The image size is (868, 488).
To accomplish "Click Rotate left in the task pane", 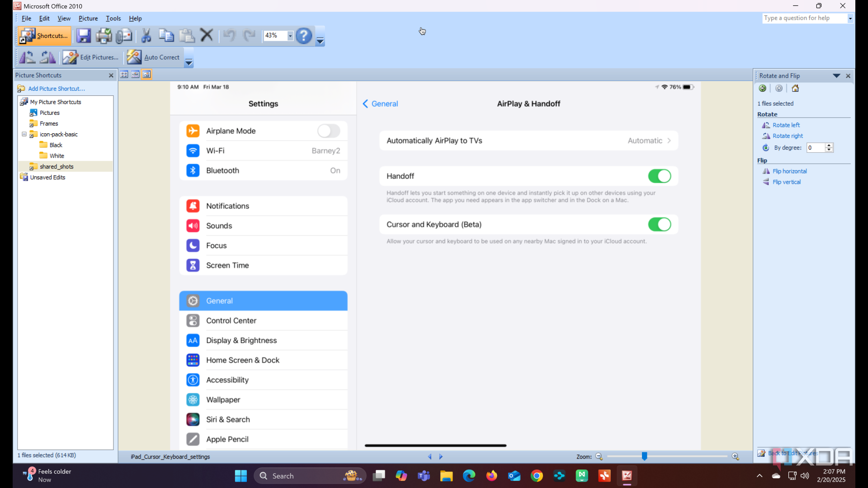I will (x=786, y=125).
